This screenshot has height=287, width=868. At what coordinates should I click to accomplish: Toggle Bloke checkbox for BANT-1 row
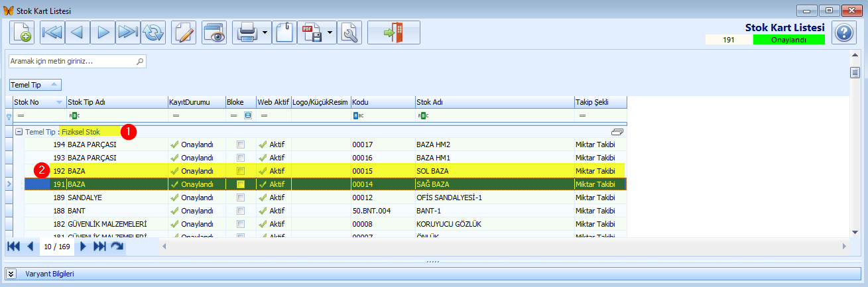(x=241, y=210)
